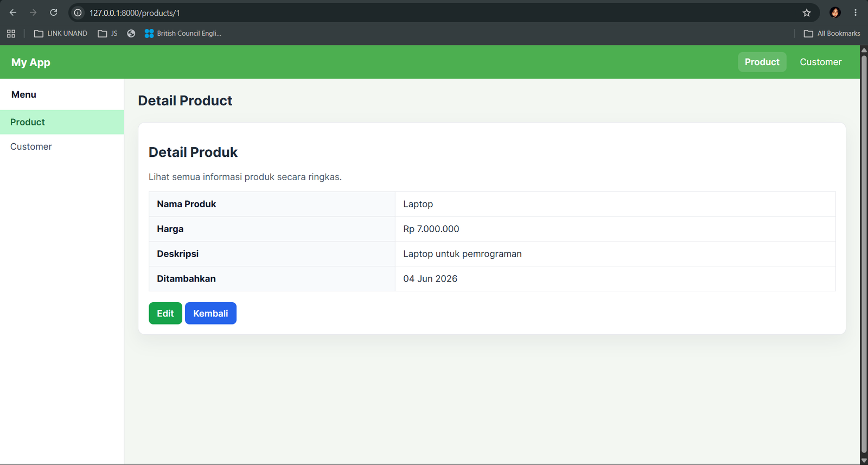Click the page scrollbar up arrow
The image size is (868, 465).
point(864,50)
